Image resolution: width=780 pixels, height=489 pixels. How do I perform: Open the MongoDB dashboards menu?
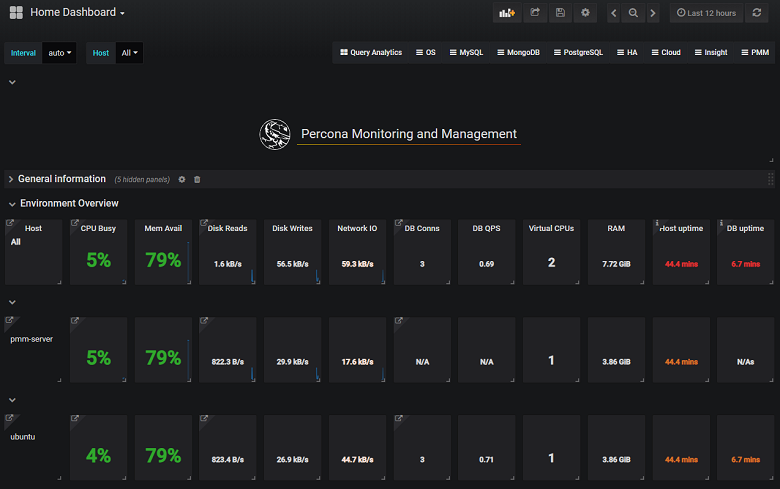pyautogui.click(x=518, y=52)
